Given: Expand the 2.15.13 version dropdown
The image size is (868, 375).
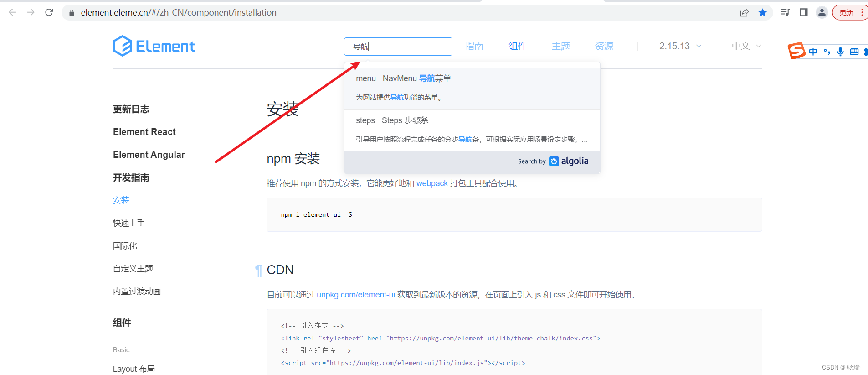Looking at the screenshot, I should point(680,46).
